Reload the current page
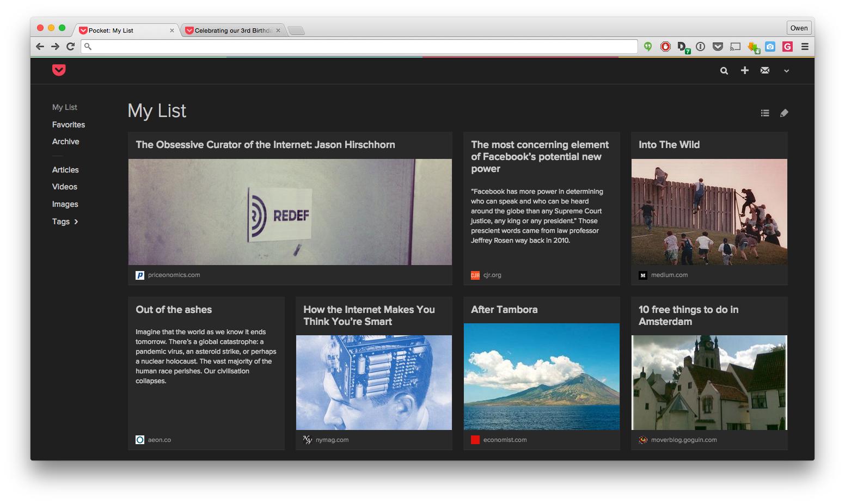The height and width of the screenshot is (504, 845). click(x=70, y=46)
